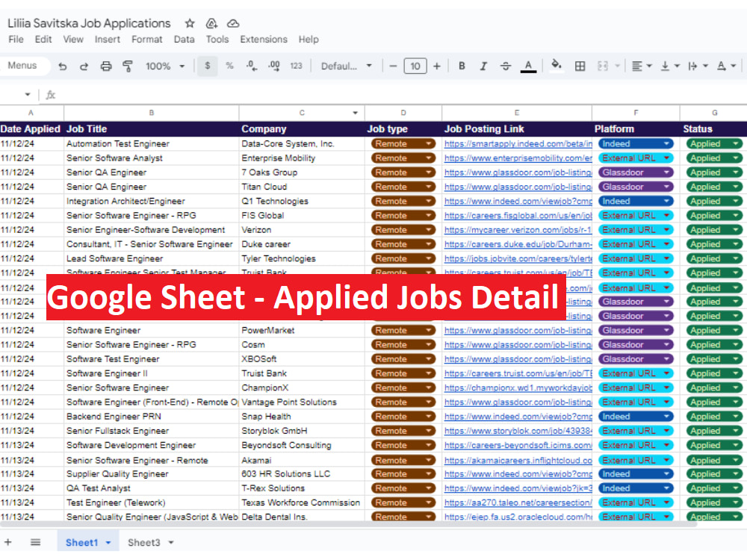Open column C filter dropdown arrow
This screenshot has height=560, width=747.
355,113
